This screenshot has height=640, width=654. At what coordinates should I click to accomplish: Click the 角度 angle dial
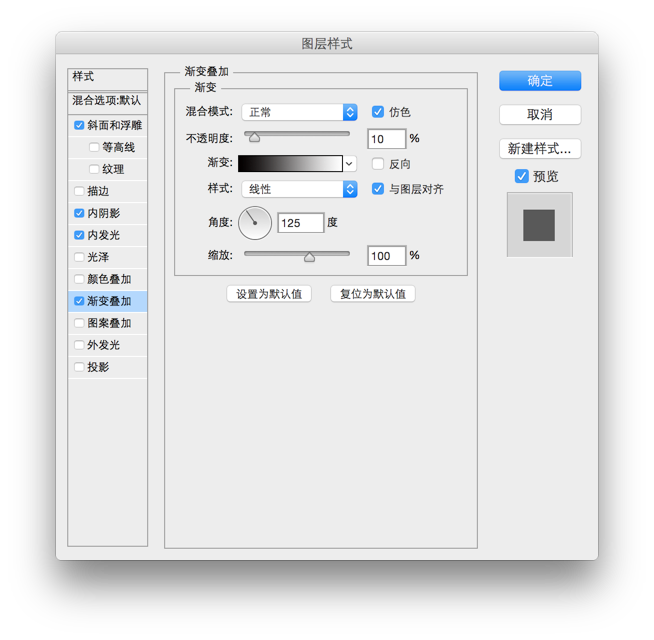[255, 223]
